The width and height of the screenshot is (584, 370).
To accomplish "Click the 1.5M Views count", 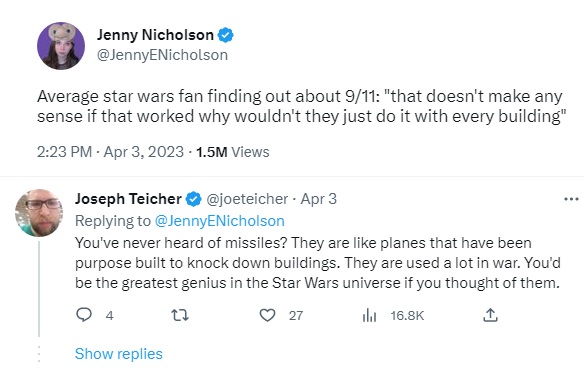I will coord(233,152).
